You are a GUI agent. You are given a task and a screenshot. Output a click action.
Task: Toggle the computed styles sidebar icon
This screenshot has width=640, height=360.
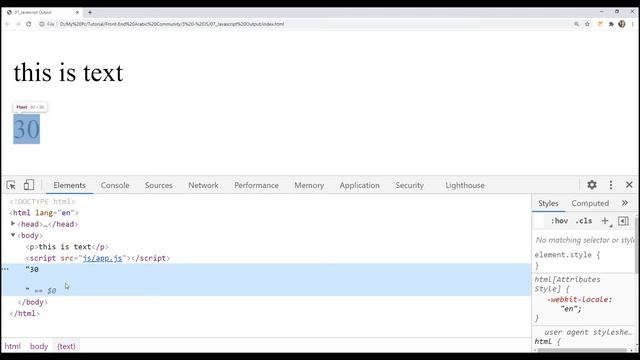coord(623,221)
